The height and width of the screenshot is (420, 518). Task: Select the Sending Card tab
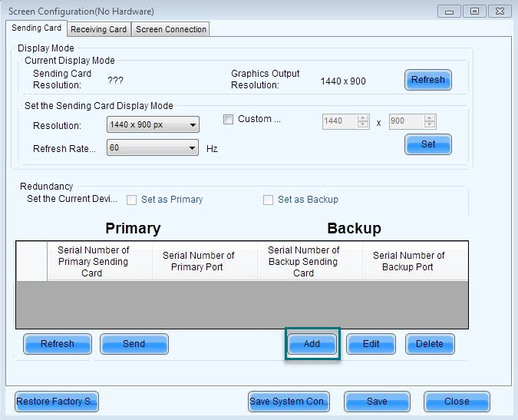click(x=37, y=28)
